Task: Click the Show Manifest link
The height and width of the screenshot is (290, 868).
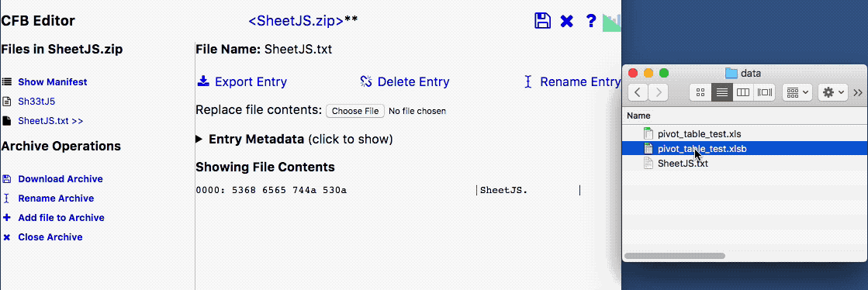Action: pos(53,82)
